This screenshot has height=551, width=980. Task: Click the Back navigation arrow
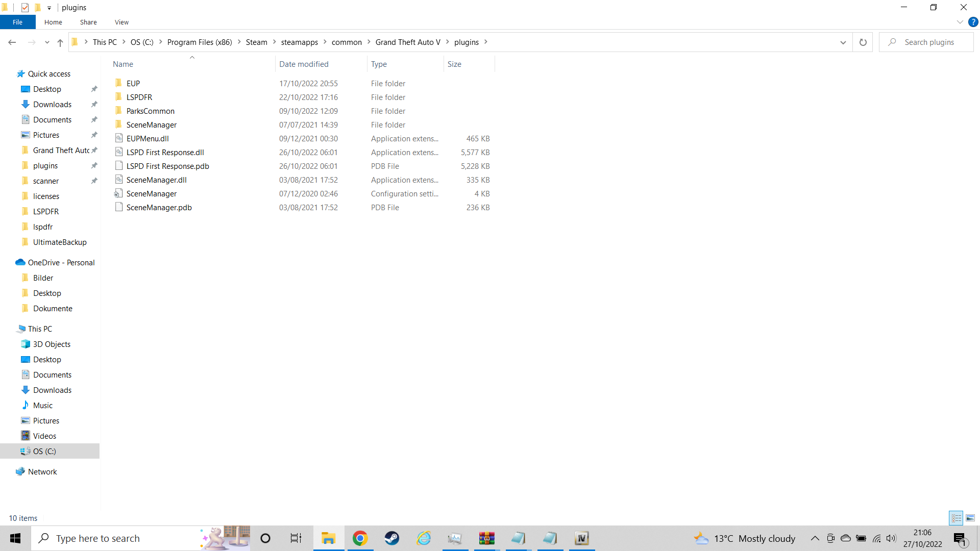[12, 42]
